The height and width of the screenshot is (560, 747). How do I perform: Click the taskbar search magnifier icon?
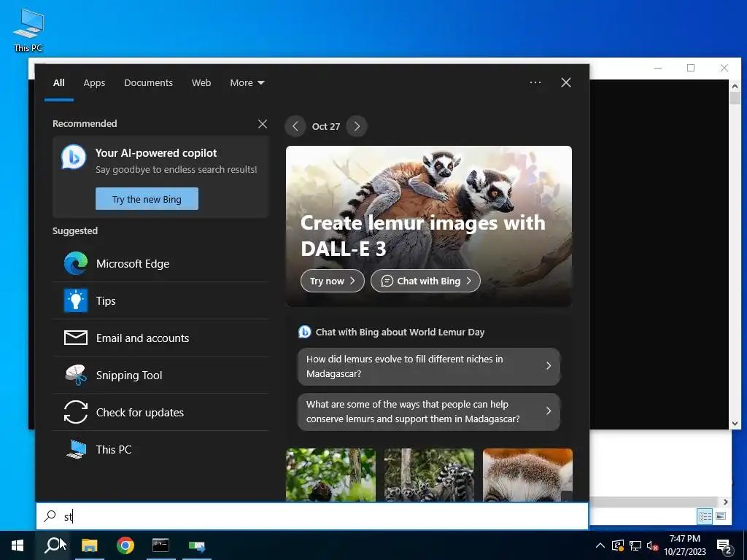(x=53, y=545)
